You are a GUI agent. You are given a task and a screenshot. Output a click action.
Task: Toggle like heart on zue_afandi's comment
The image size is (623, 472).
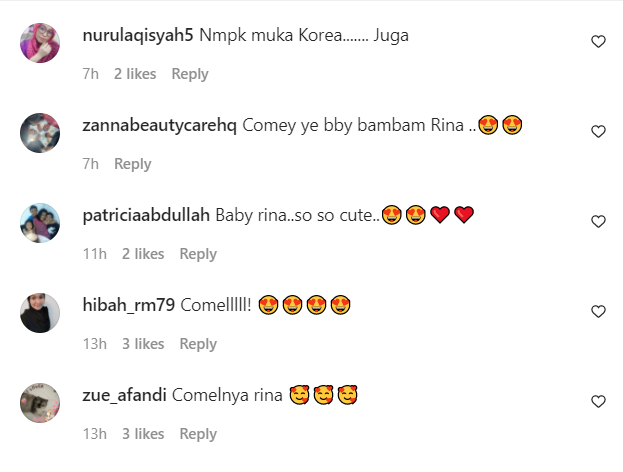[598, 401]
